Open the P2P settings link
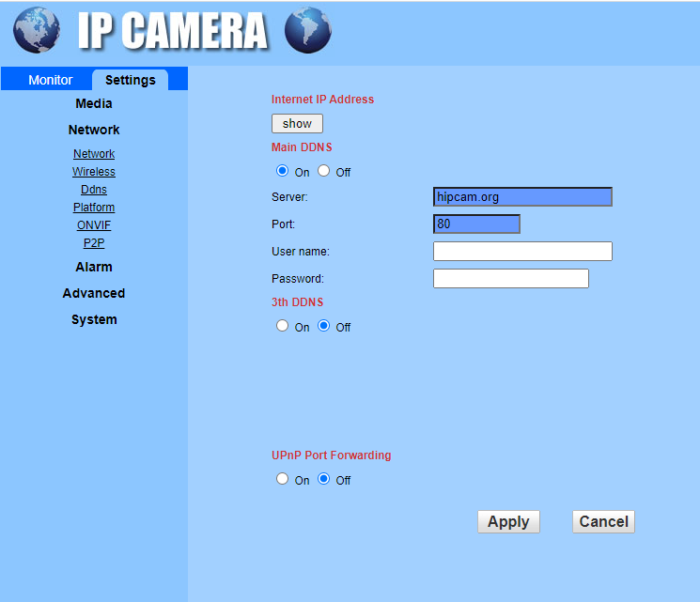This screenshot has height=602, width=700. (x=94, y=242)
